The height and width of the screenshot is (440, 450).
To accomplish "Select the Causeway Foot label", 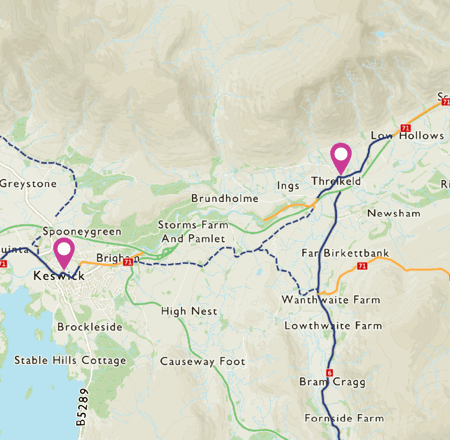I will (203, 362).
